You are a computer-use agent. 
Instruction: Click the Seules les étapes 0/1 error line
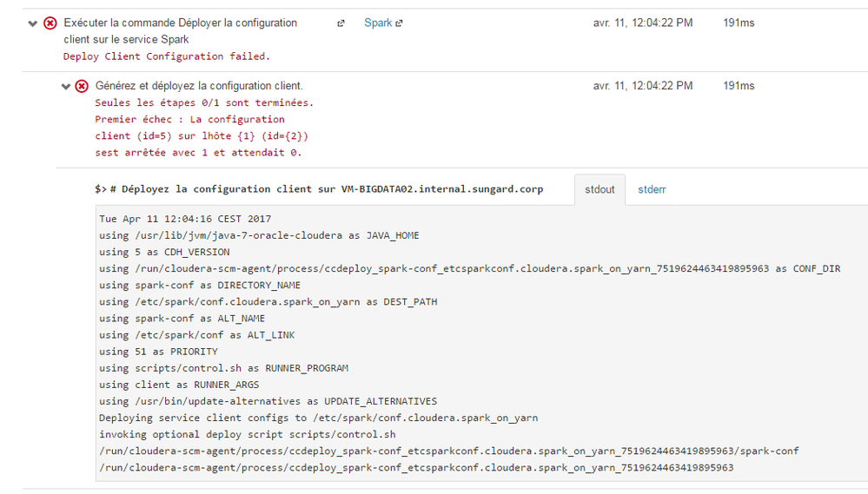click(204, 102)
